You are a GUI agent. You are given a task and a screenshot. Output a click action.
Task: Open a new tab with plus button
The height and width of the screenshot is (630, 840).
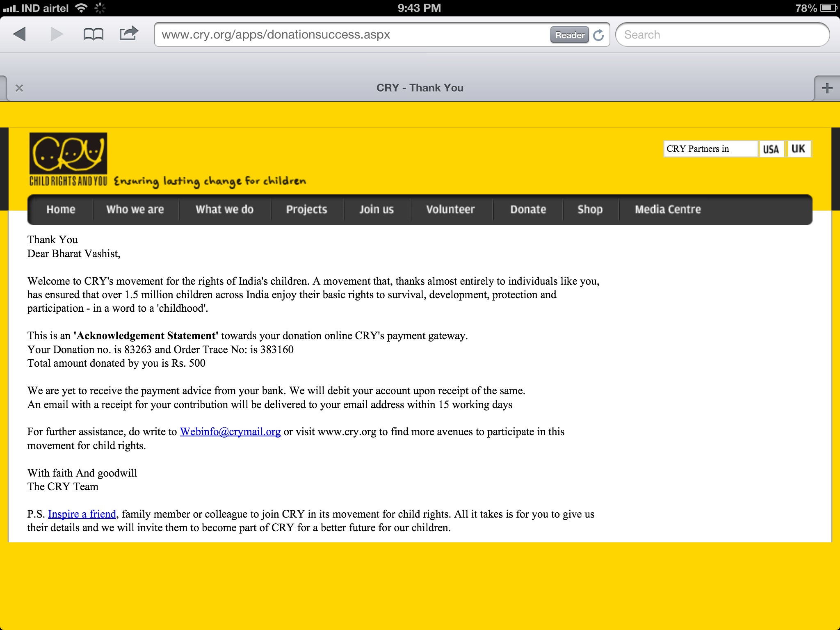point(827,88)
